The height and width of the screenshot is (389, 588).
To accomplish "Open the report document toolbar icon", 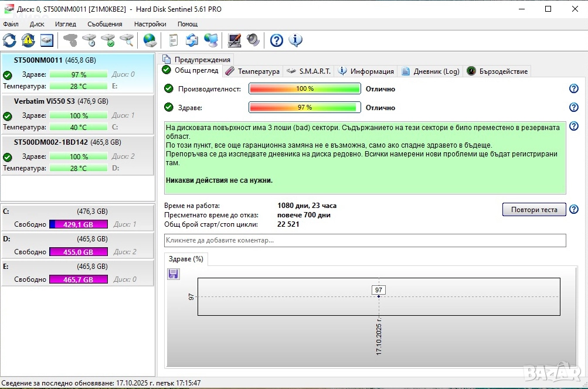I will pos(173,40).
